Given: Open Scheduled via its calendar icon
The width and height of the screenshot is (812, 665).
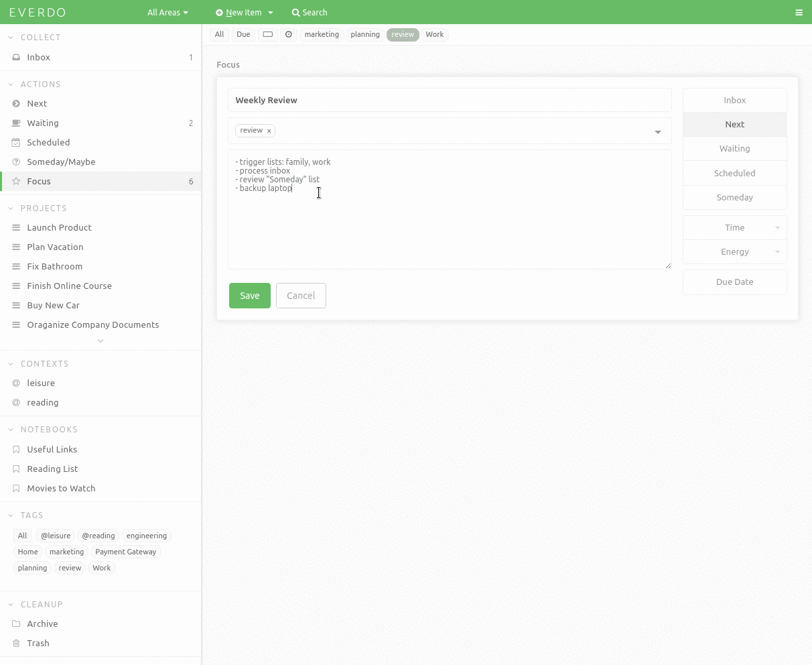Looking at the screenshot, I should pyautogui.click(x=15, y=142).
